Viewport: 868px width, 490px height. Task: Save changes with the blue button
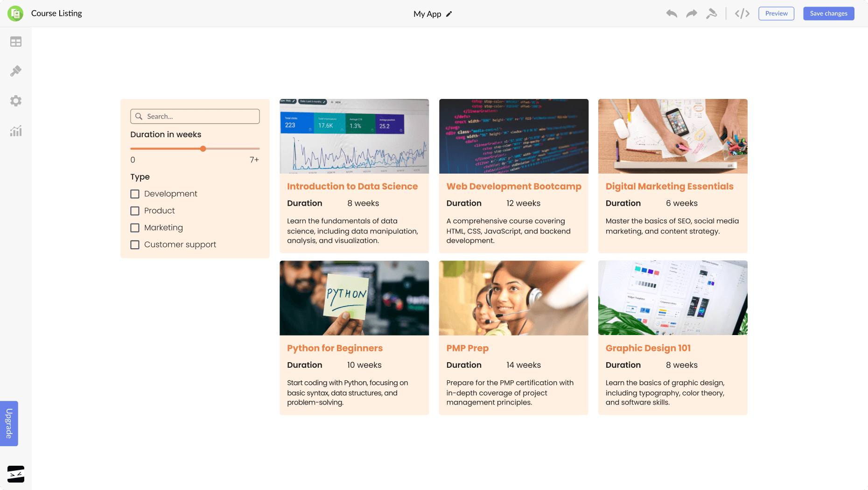tap(828, 13)
